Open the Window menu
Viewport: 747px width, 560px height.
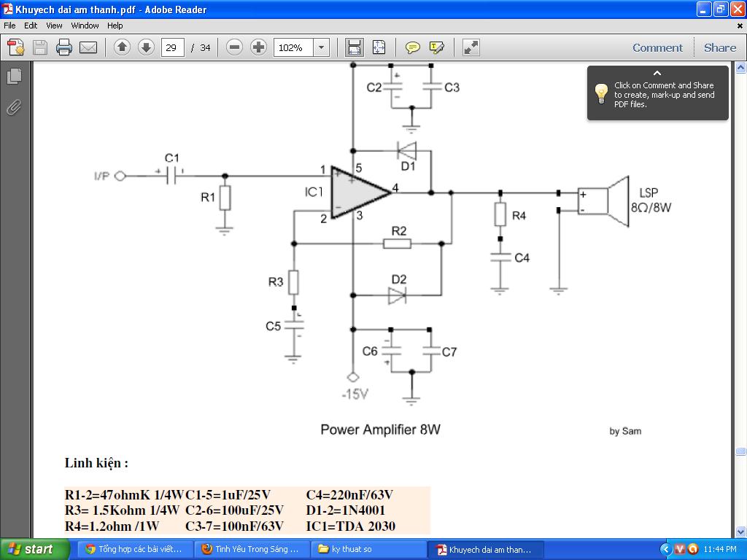tap(85, 26)
